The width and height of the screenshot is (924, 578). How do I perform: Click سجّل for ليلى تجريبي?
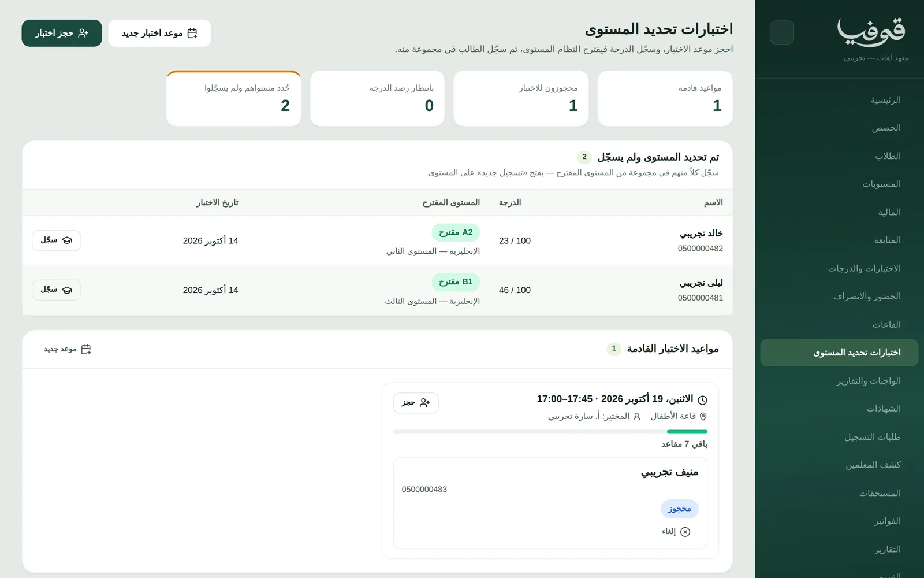point(56,290)
